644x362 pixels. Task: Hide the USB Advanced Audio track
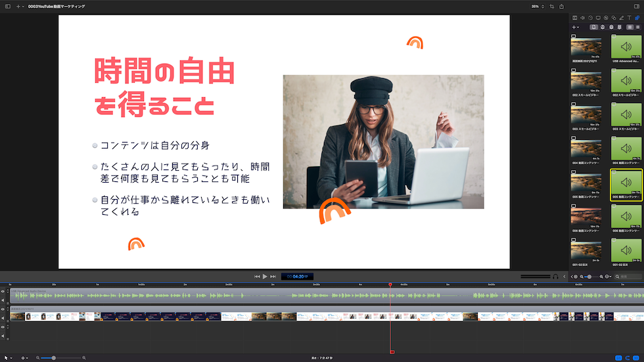click(x=3, y=292)
